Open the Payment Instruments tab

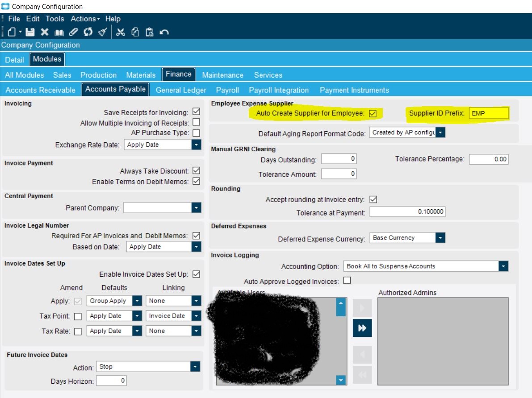pos(354,90)
